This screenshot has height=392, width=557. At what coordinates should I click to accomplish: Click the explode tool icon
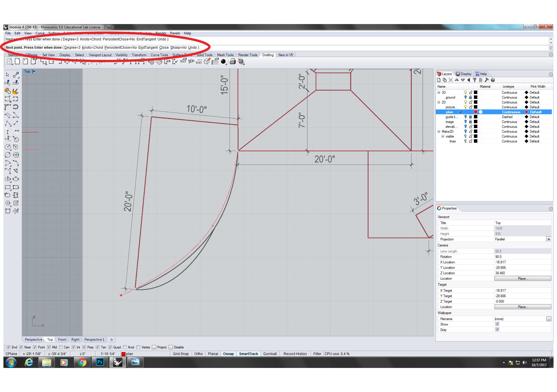tap(15, 91)
